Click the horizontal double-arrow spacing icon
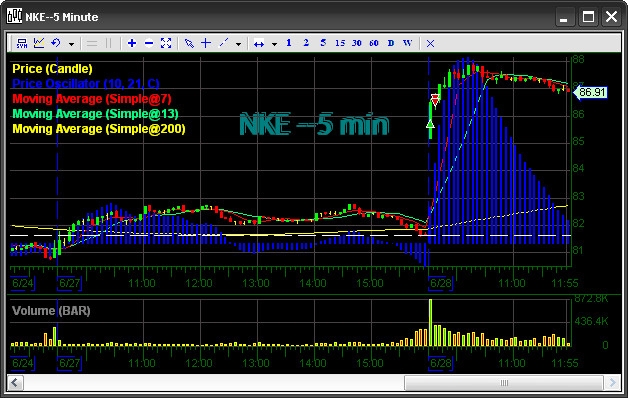The height and width of the screenshot is (398, 628). (x=259, y=44)
